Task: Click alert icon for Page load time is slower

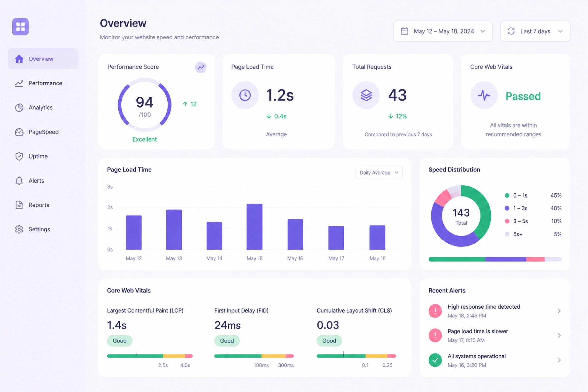Action: point(435,335)
